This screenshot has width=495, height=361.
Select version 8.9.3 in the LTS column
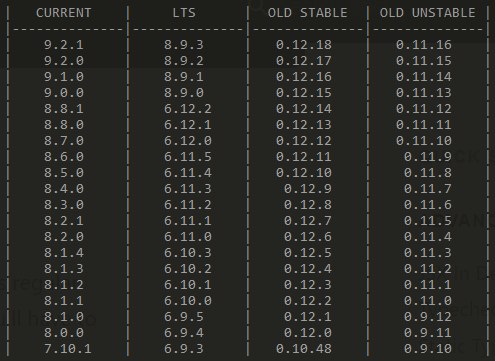tap(184, 45)
